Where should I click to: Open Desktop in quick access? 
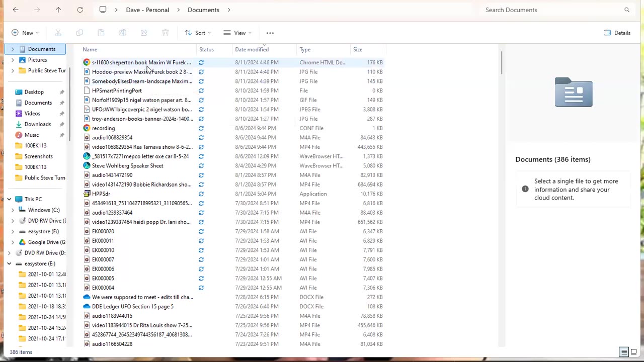click(x=34, y=92)
